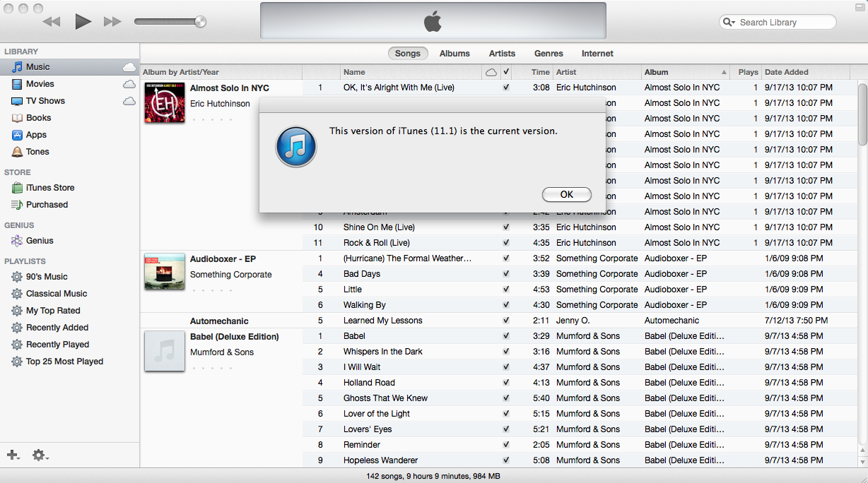The width and height of the screenshot is (868, 483).
Task: Open 90's Music playlist
Action: coord(47,277)
